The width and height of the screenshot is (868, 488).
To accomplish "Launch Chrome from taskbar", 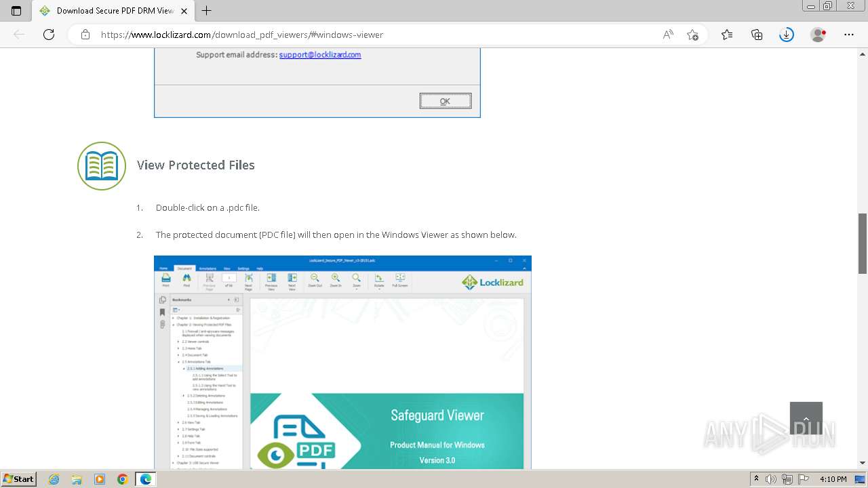I will pos(123,479).
